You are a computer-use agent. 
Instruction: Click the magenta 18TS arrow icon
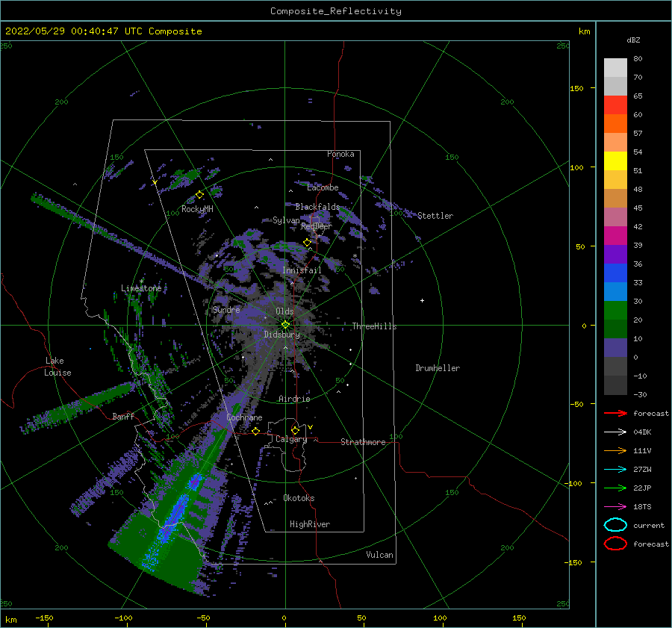click(615, 507)
